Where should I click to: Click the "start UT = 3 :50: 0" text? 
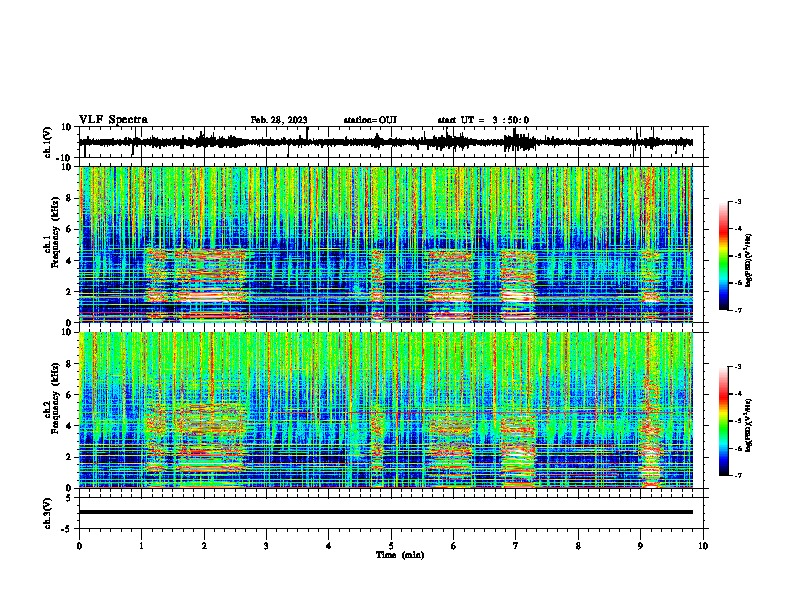(x=483, y=120)
